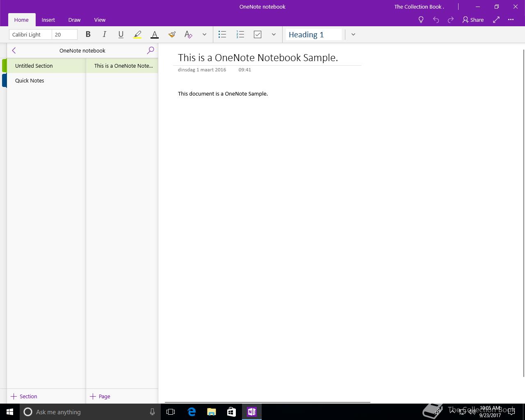
Task: Insert a bulleted list
Action: point(222,34)
